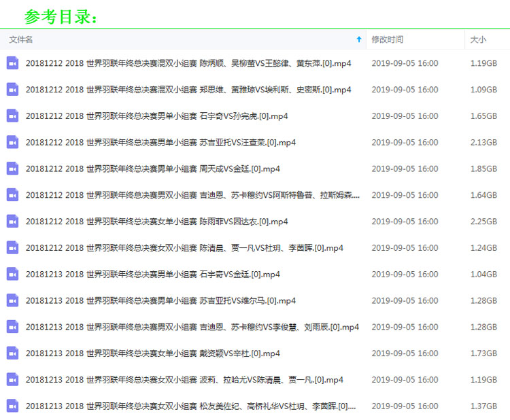This screenshot has height=420, width=510.
Task: Click the 2.25GB size of 陈雨菲VS因达农 row
Action: (x=483, y=222)
